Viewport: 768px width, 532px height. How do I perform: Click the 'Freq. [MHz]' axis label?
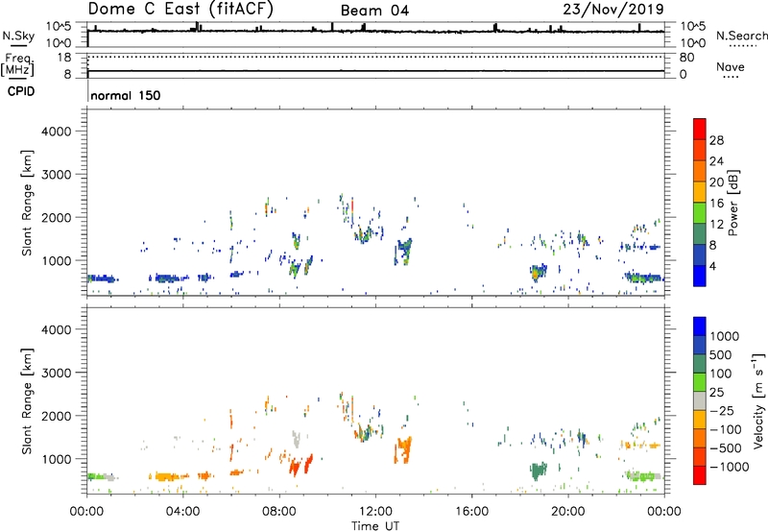coord(17,64)
